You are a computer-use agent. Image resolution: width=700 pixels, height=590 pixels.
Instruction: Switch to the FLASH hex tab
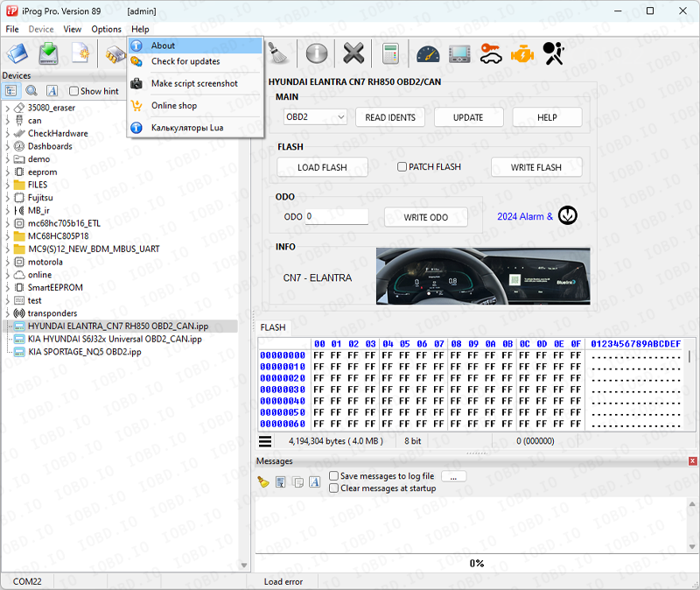tap(273, 327)
